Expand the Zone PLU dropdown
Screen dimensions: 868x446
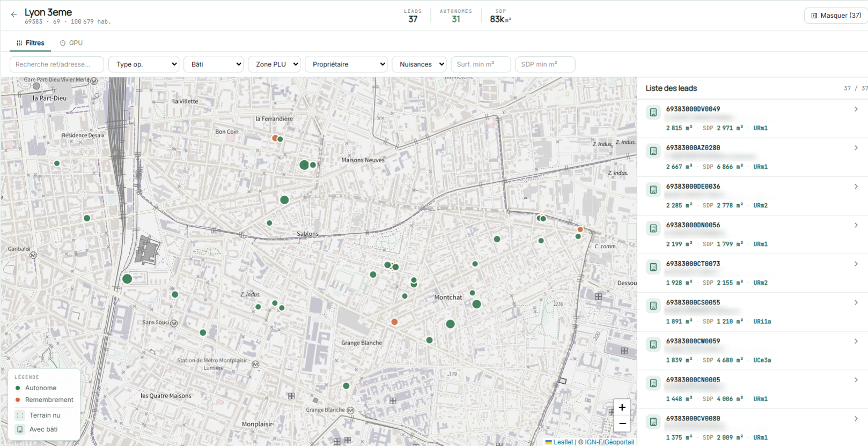click(274, 64)
